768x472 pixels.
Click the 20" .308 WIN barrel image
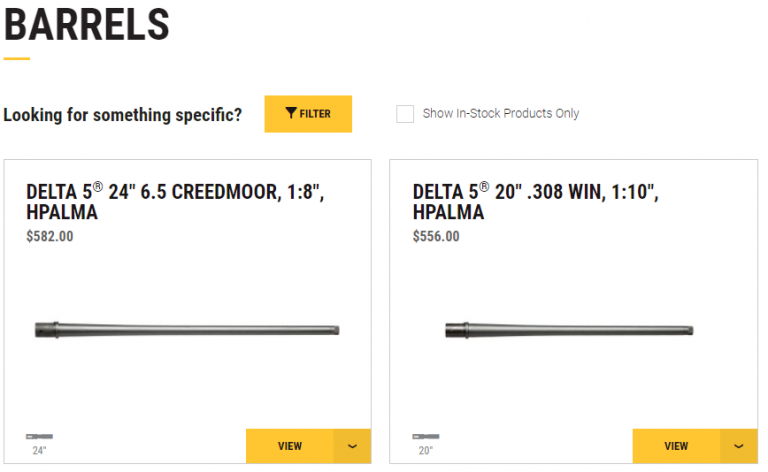570,330
